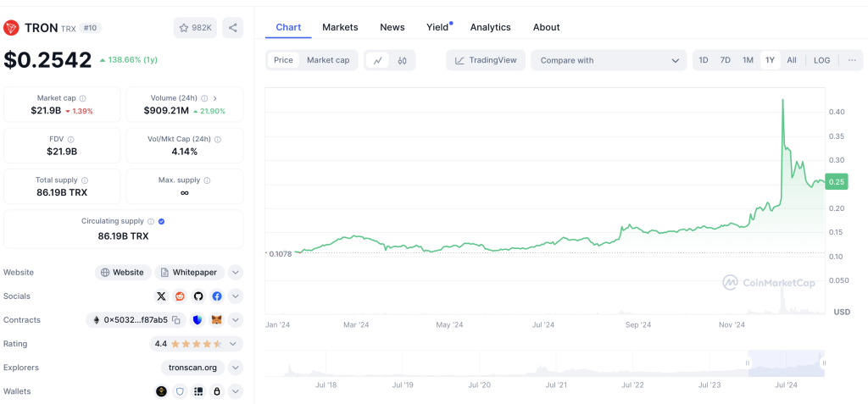868x404 pixels.
Task: Set chart range to All
Action: coord(792,60)
